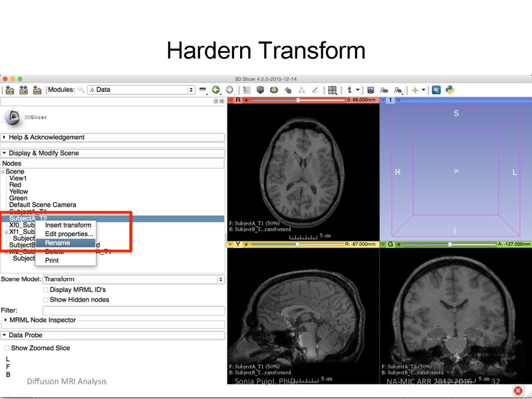
Task: Choose Rename from the context menu
Action: pyautogui.click(x=58, y=243)
